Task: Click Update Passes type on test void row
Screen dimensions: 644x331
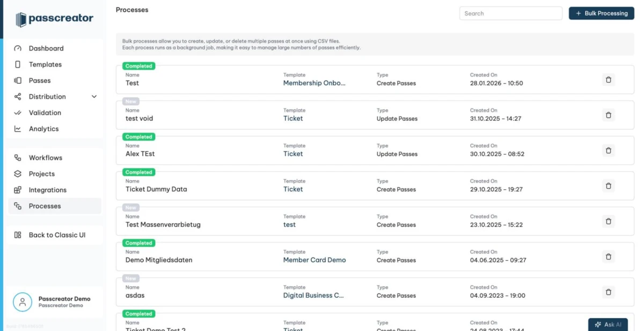Action: [x=397, y=119]
